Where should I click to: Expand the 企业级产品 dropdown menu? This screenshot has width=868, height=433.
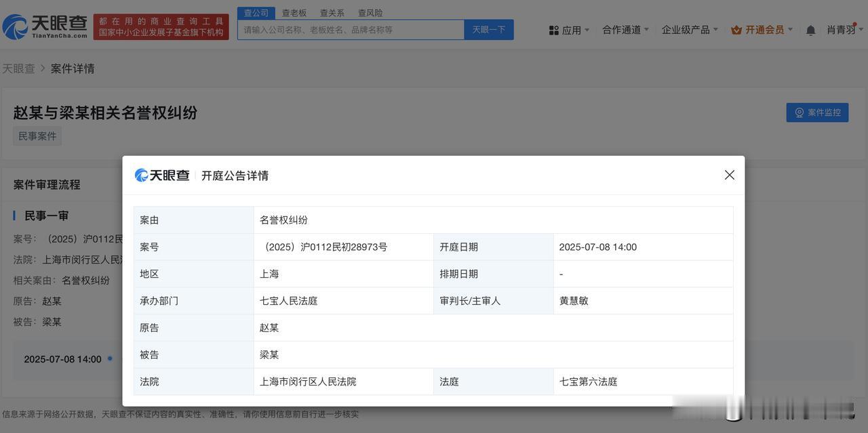coord(690,30)
